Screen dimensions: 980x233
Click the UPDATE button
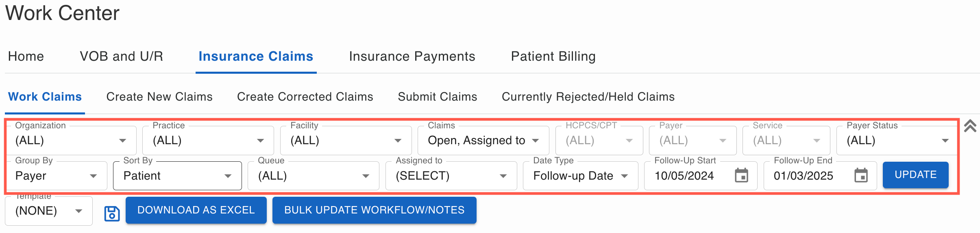915,175
